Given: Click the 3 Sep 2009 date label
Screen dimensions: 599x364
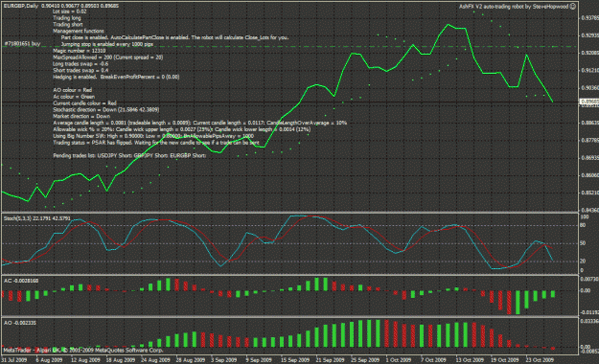Looking at the screenshot, I should click(224, 360).
